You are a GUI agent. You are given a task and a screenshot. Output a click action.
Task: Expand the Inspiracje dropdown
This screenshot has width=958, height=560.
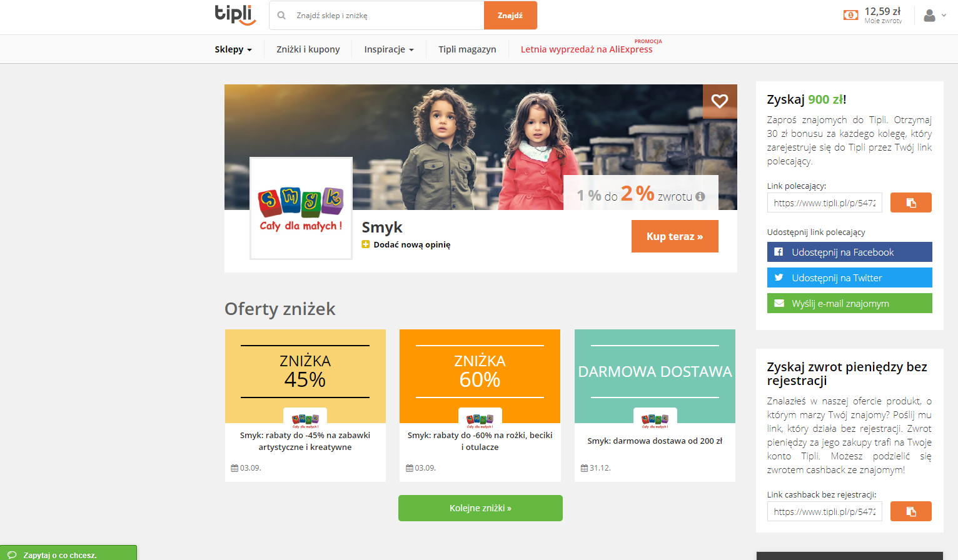coord(389,49)
